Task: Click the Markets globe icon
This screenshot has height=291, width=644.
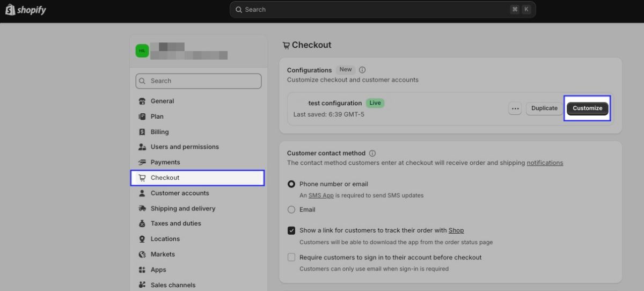Action: (142, 254)
